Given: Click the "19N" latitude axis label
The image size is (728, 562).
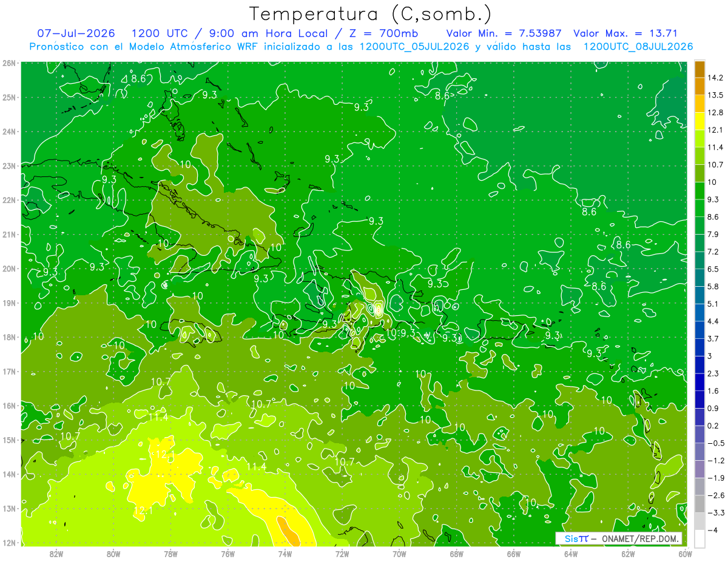Looking at the screenshot, I should (9, 303).
